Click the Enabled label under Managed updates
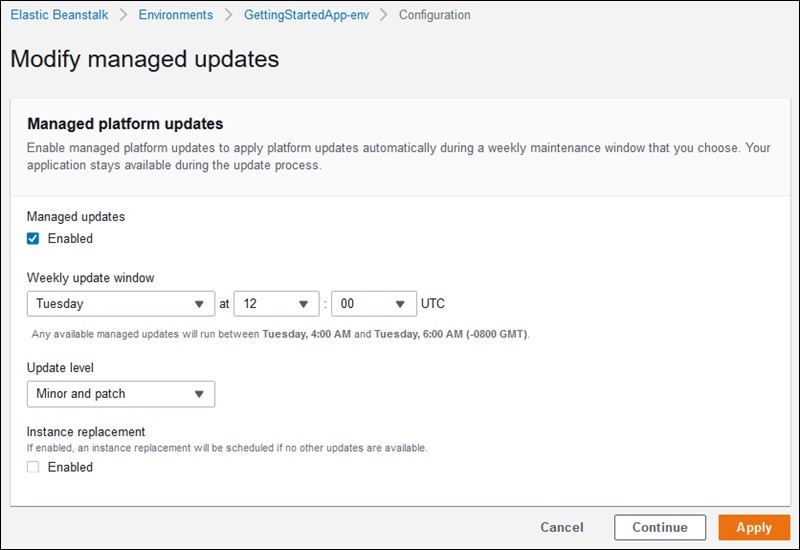 pos(70,239)
